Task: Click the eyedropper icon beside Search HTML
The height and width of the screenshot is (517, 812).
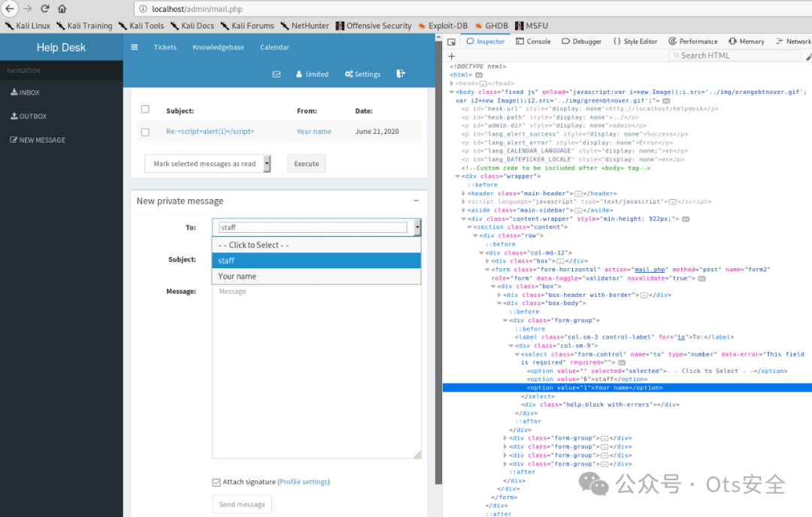Action: click(x=808, y=56)
